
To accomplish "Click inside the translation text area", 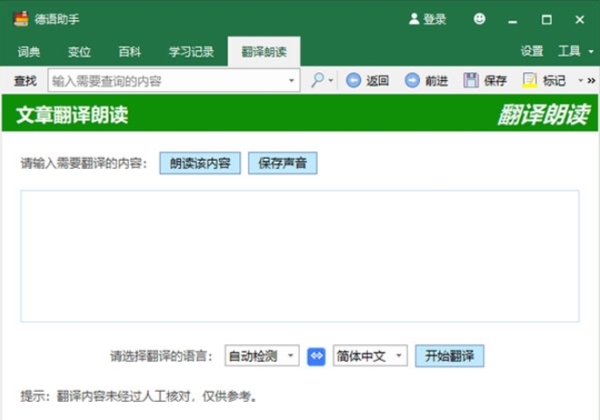I will [300, 256].
